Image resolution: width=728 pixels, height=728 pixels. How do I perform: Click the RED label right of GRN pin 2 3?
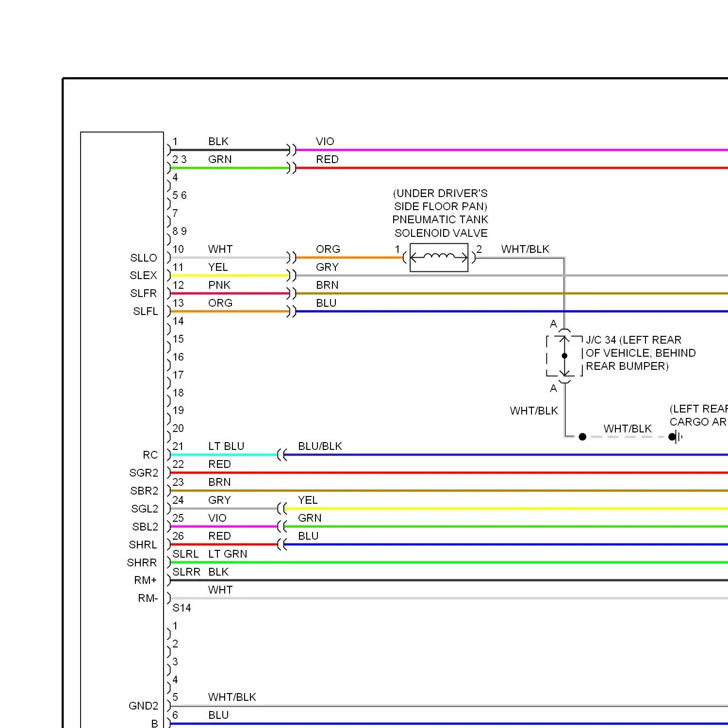coord(327,159)
